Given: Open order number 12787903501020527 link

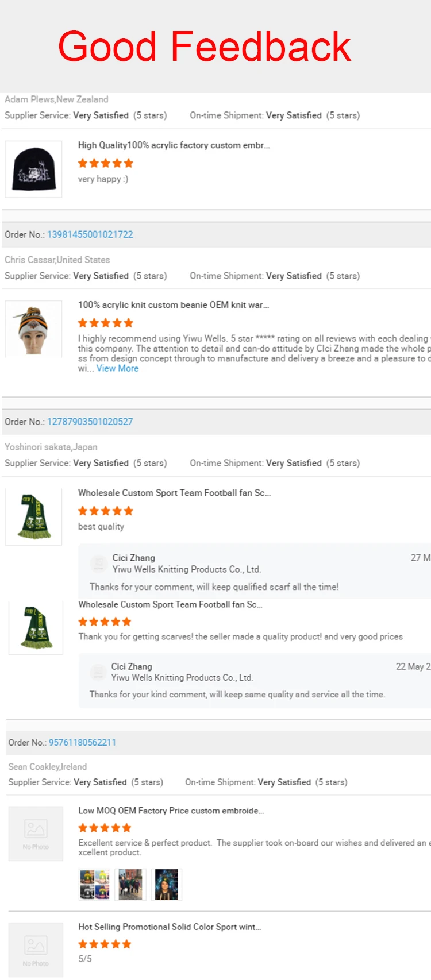Looking at the screenshot, I should tap(90, 422).
